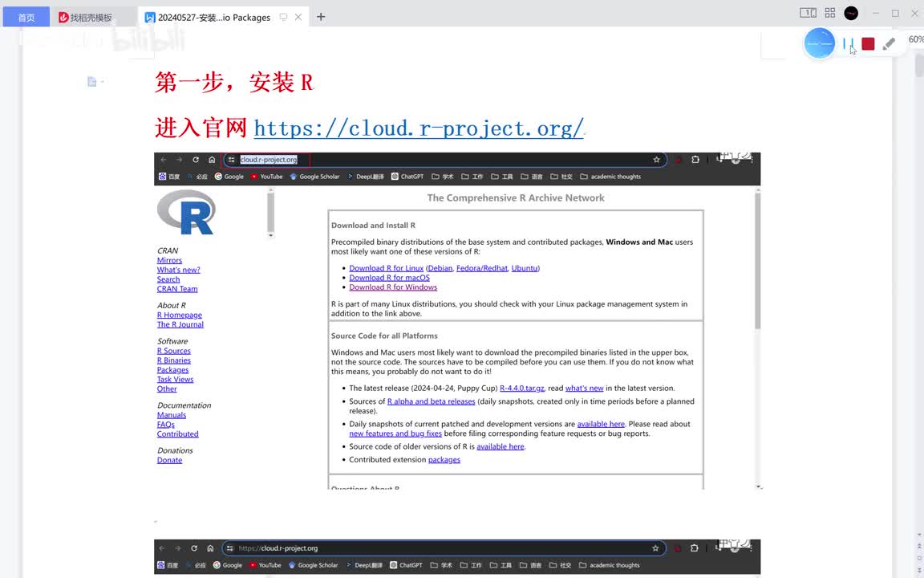This screenshot has height=578, width=924.
Task: Click the reload icon in the upper browser screenshot
Action: tap(196, 160)
